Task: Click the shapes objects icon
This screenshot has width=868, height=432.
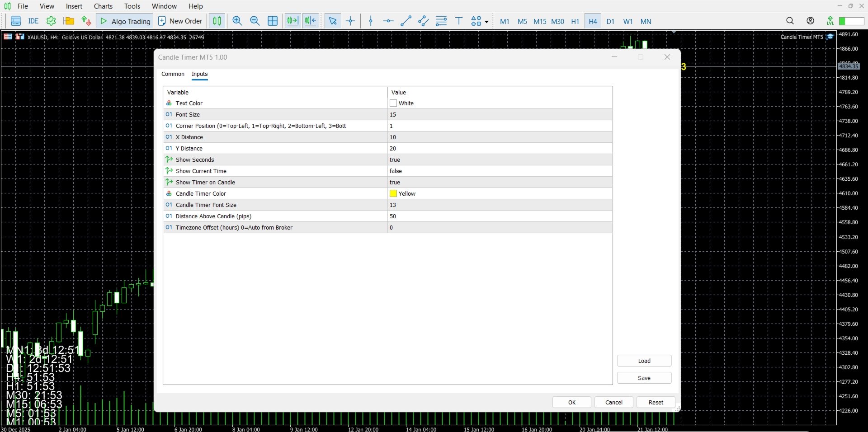Action: [x=476, y=21]
